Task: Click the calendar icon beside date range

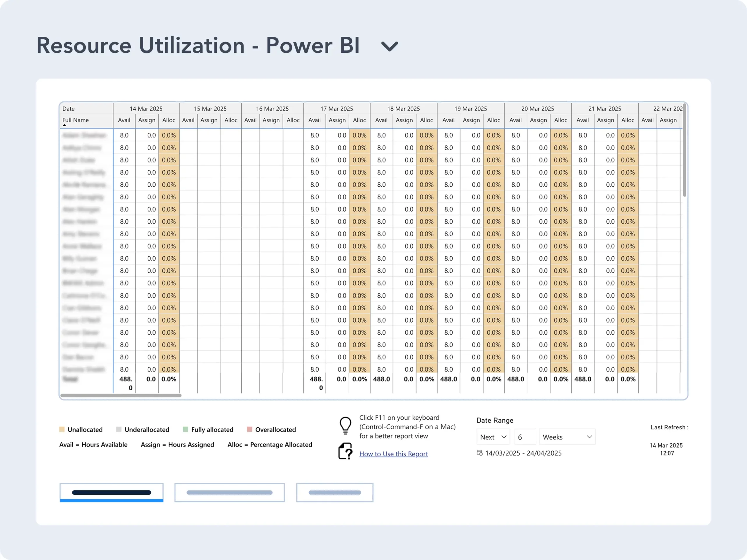Action: (479, 453)
